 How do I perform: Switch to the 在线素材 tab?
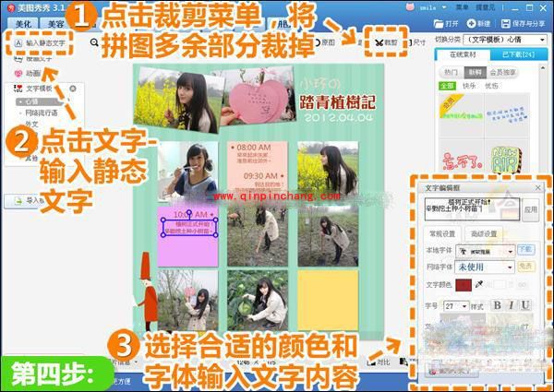click(x=463, y=54)
